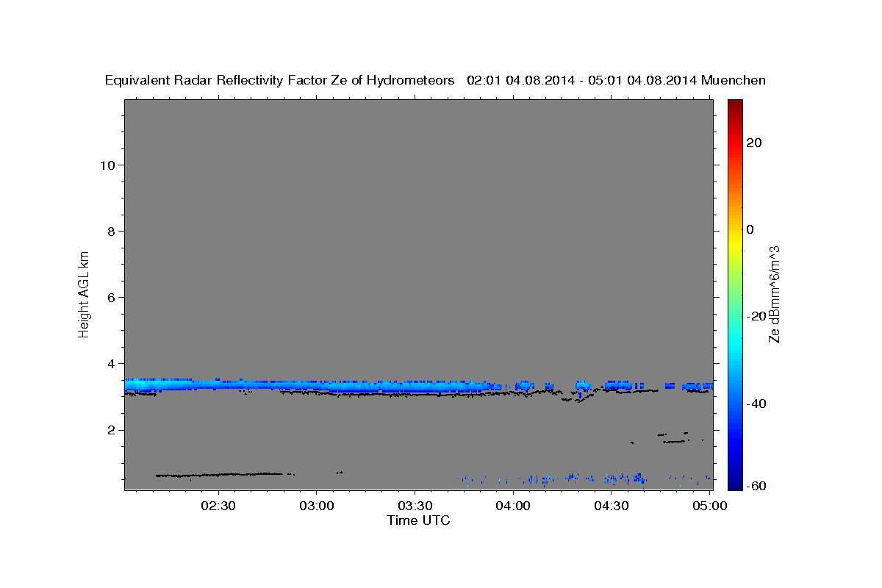Click the date range text '02:01 04.08.2014 - 05:01 04.08.2014 Muenchen'

(617, 80)
